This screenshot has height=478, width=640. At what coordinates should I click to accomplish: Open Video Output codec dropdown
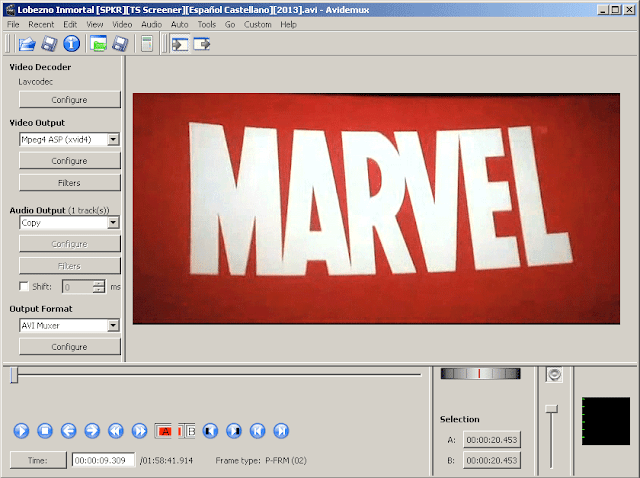[69, 140]
